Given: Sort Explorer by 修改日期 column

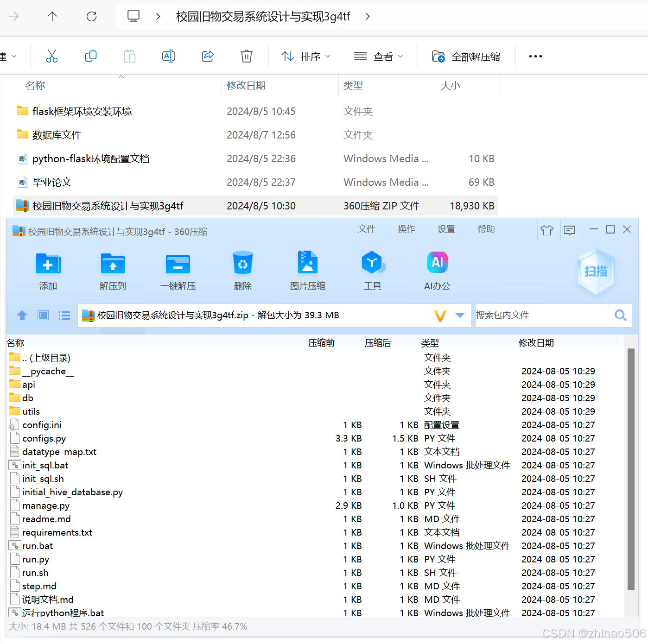Looking at the screenshot, I should click(280, 86).
